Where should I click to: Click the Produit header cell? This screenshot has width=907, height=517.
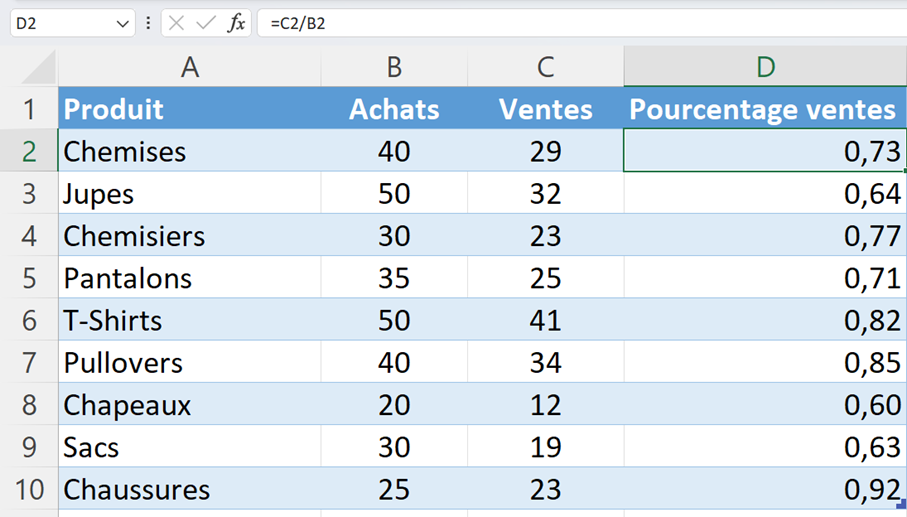190,109
